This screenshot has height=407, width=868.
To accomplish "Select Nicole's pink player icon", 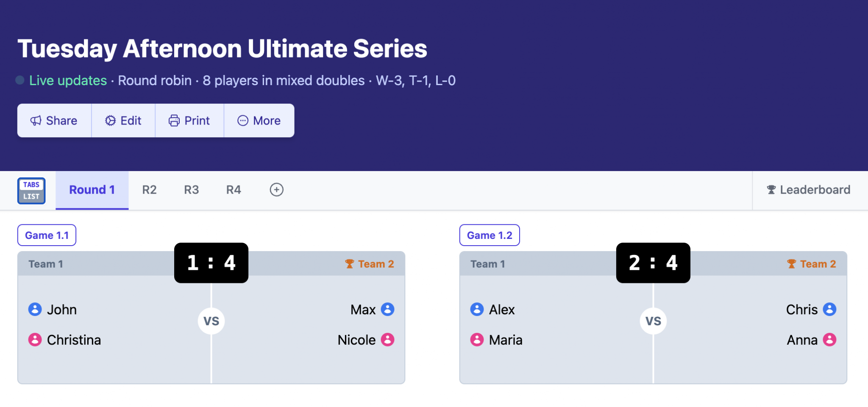I will 388,340.
